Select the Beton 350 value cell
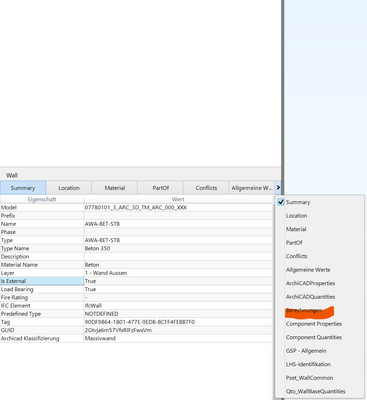 click(x=178, y=248)
